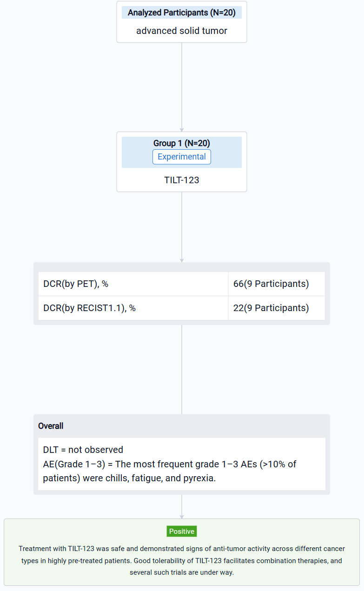Screen dimensions: 364x591
Task: Click the 22(9 Participants) value cell
Action: tap(271, 308)
